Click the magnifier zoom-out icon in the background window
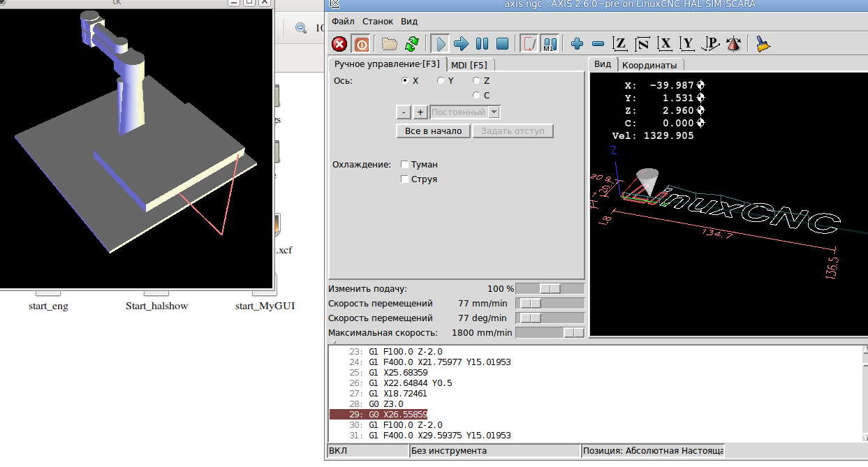The image size is (868, 467). [301, 29]
